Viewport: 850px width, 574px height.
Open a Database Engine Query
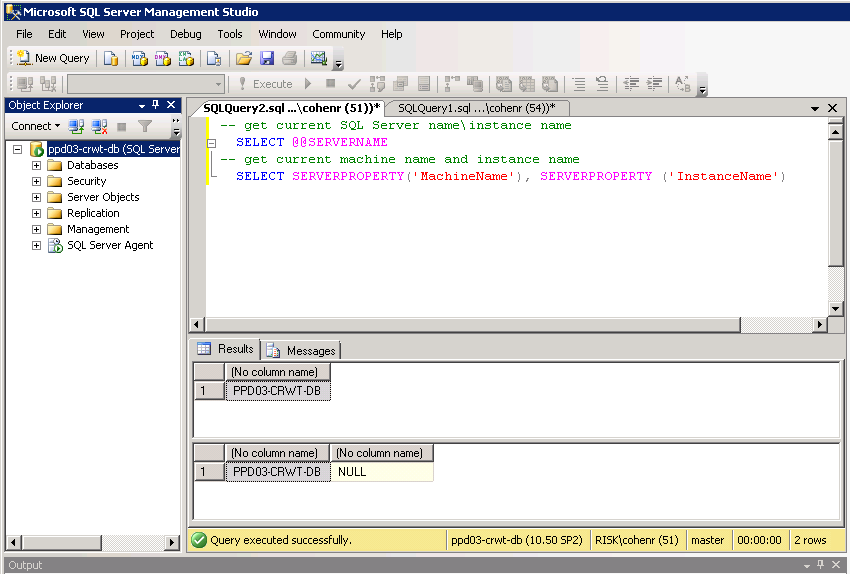point(111,58)
